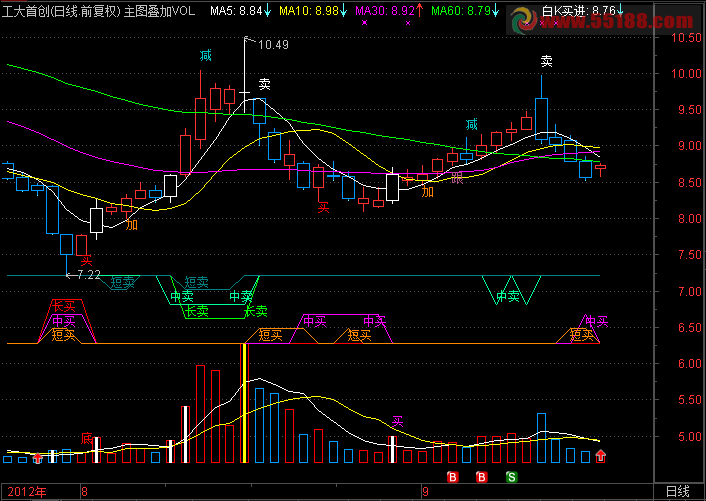The image size is (706, 501).
Task: Select the MA5: 8.84 indicator label
Action: 236,10
